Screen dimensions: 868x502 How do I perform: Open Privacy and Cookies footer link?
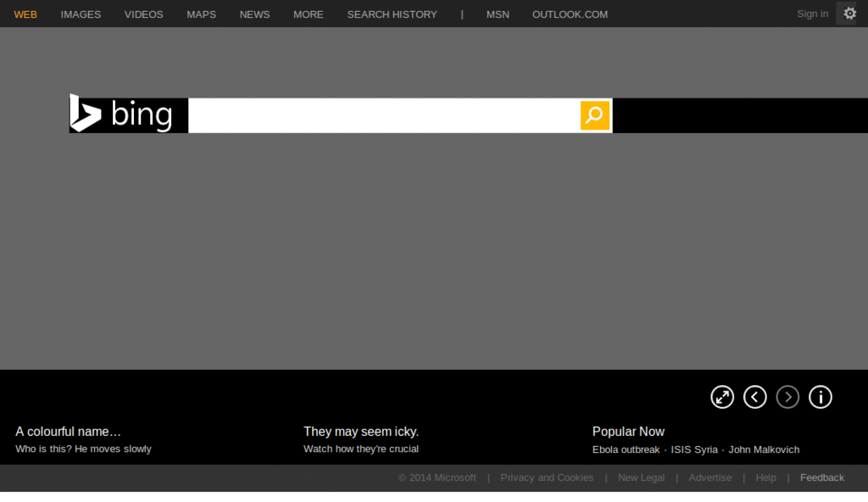click(x=547, y=477)
